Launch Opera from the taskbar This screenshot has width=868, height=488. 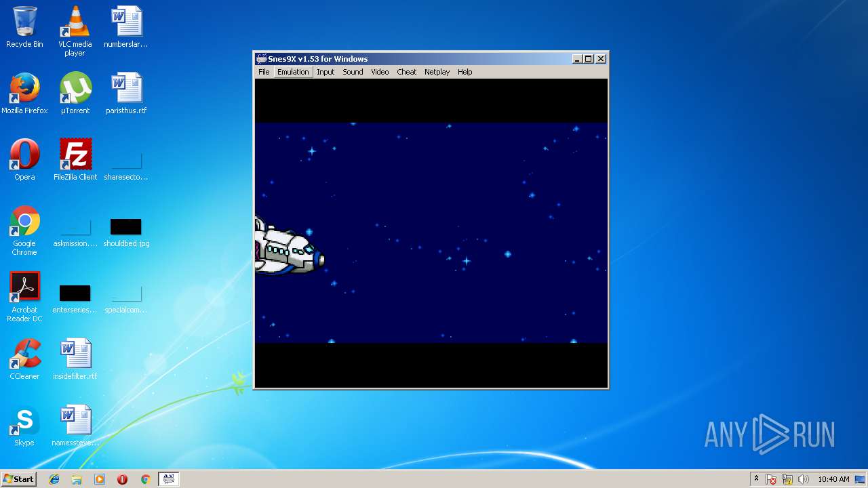coord(122,479)
